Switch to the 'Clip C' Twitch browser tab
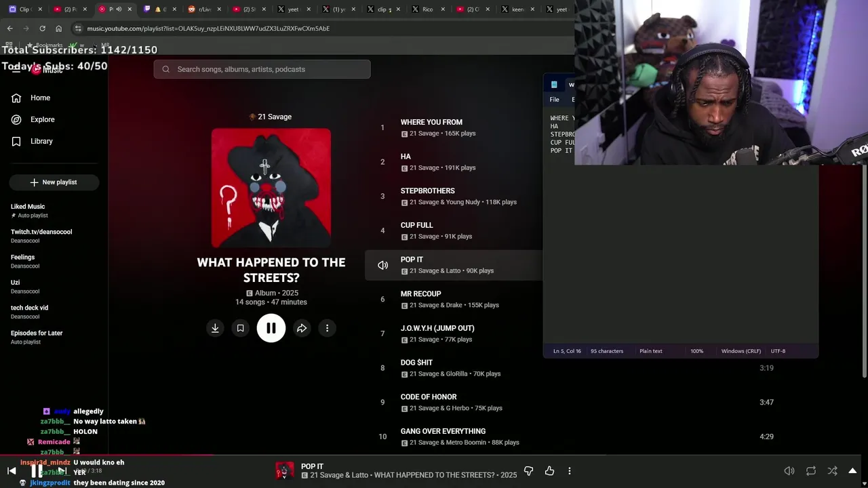 25,9
